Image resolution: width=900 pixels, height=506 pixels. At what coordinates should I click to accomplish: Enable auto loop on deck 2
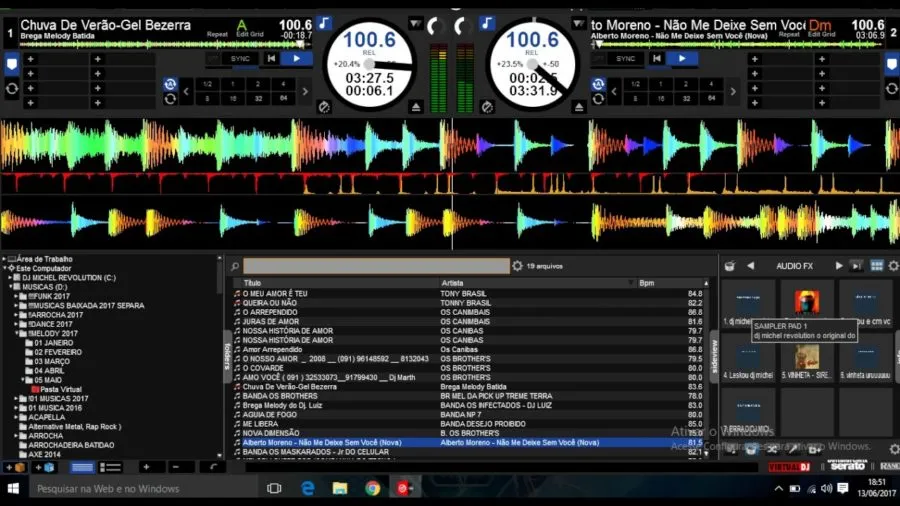[x=598, y=84]
